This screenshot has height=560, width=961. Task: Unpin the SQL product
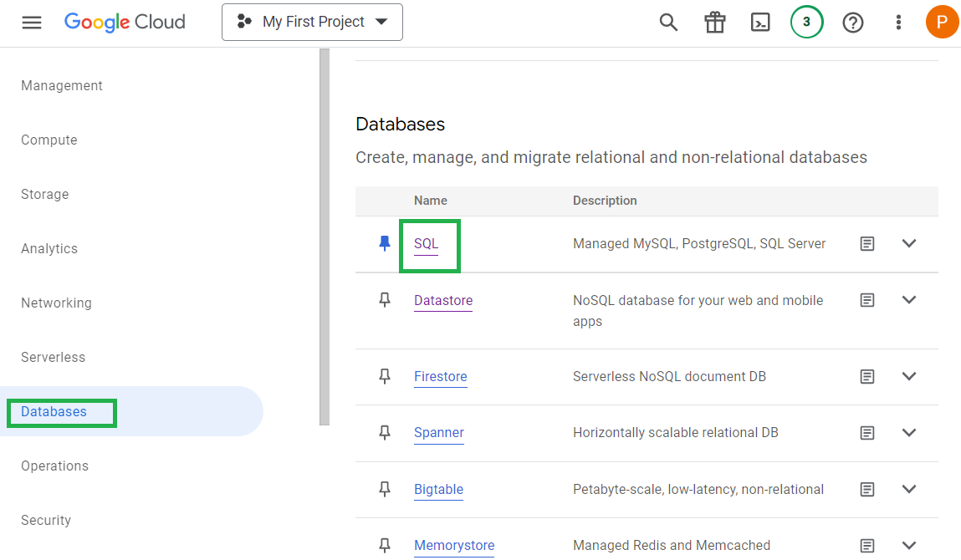384,243
